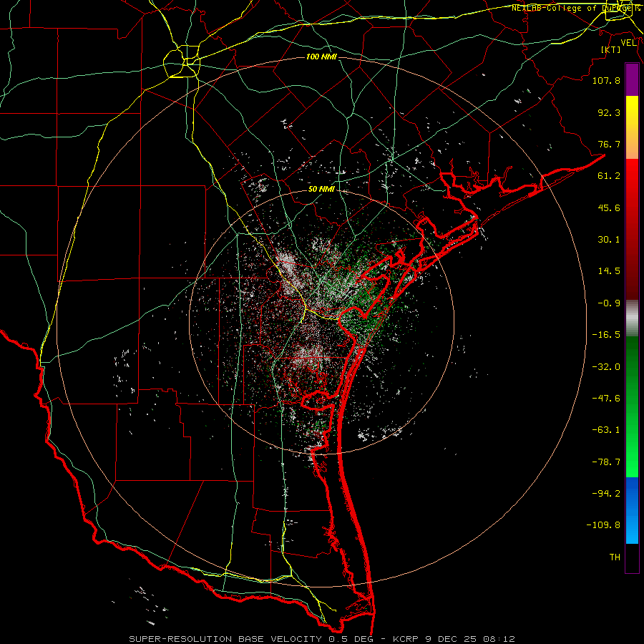Screen dimensions: 644x644
Task: Click the blue segment of velocity color bar
Action: (x=632, y=510)
